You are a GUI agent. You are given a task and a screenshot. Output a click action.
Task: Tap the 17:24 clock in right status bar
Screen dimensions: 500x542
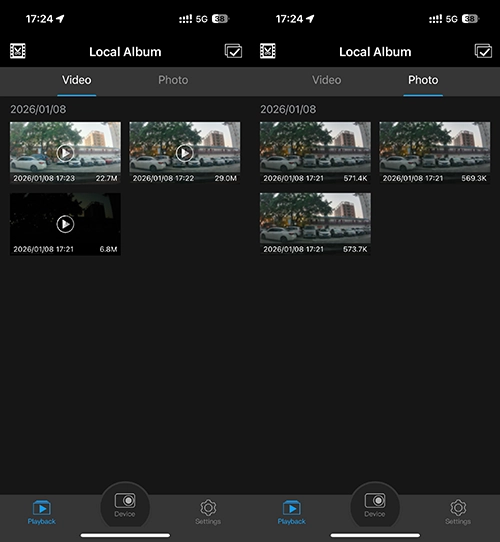289,19
